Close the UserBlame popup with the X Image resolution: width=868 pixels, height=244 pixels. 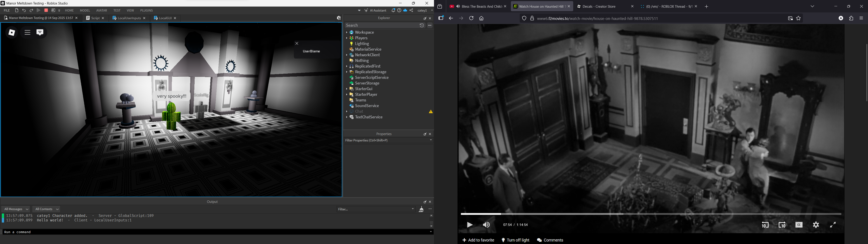(297, 43)
